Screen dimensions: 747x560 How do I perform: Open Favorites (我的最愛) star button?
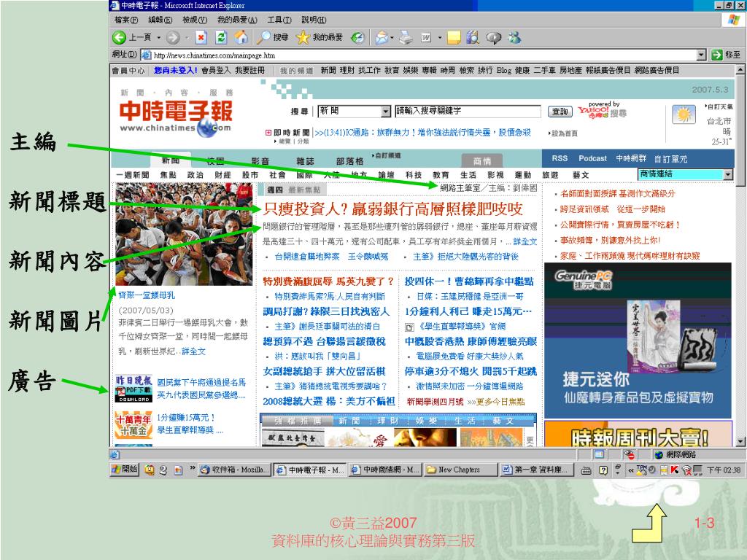[x=320, y=38]
